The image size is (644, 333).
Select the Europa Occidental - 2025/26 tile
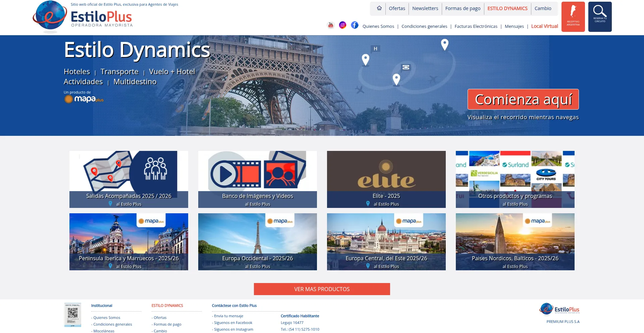(257, 242)
